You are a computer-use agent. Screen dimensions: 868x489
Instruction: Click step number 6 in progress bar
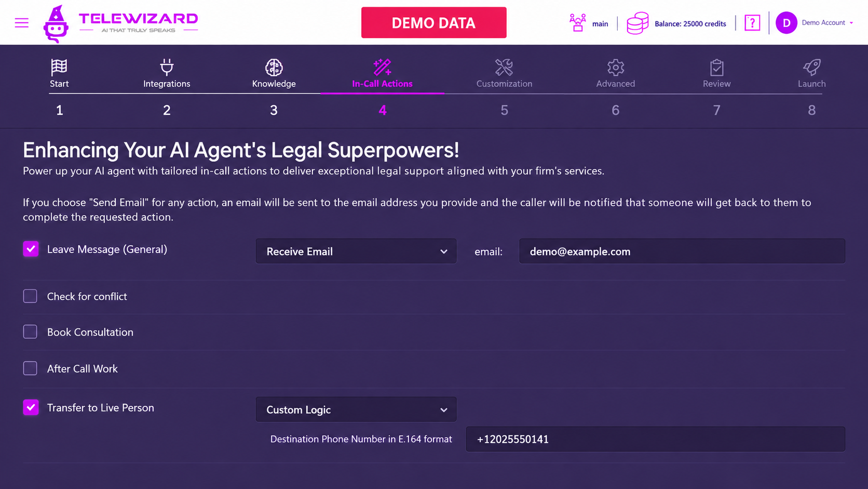[x=616, y=110]
